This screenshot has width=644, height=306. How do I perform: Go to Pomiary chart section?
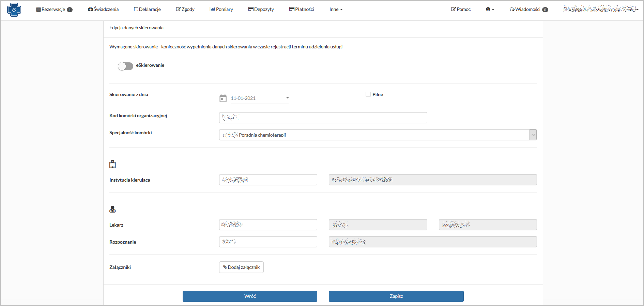[x=221, y=10]
